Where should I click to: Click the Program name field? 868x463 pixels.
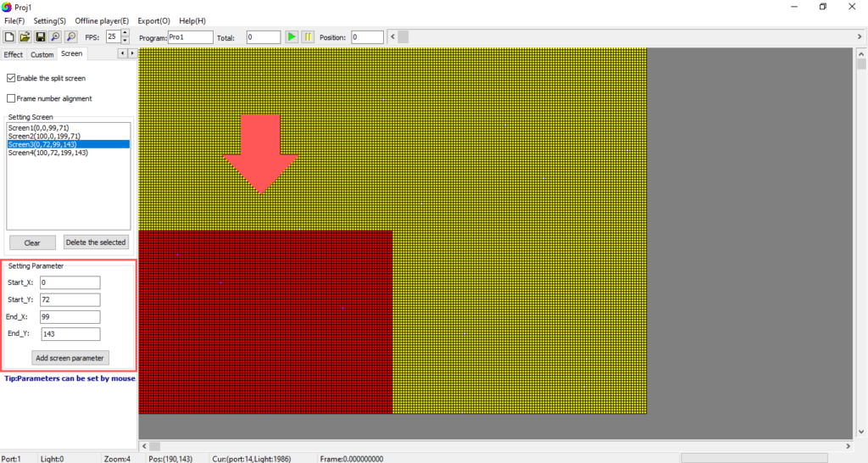pos(190,37)
